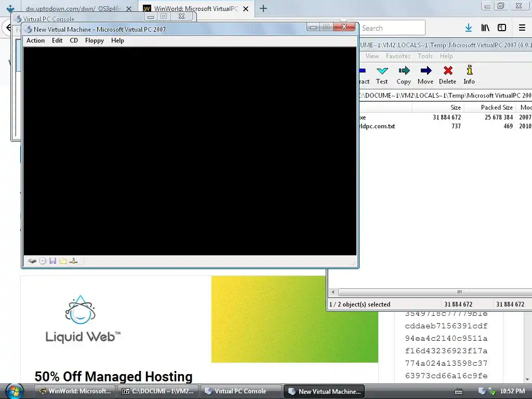Viewport: 532px width, 399px height.
Task: Switch to the WinWorld Microsoft VirtualPC tab
Action: (196, 8)
